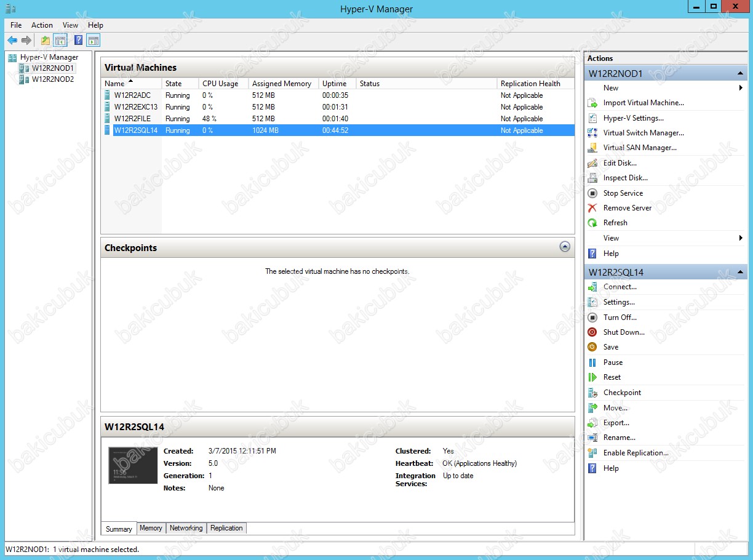Screen dimensions: 753x560
Task: Select the Hyper-V Manager root node
Action: [x=49, y=57]
